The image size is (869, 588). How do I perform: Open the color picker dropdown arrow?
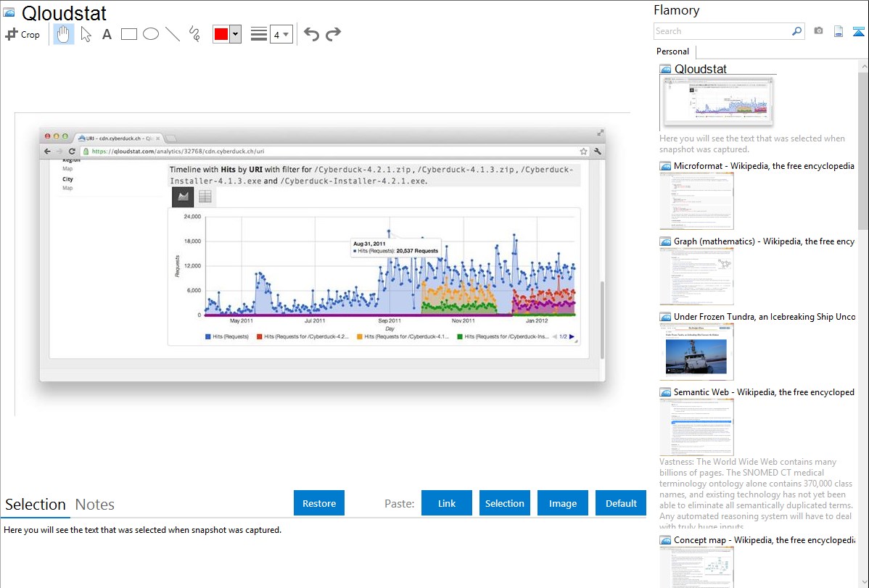coord(235,34)
